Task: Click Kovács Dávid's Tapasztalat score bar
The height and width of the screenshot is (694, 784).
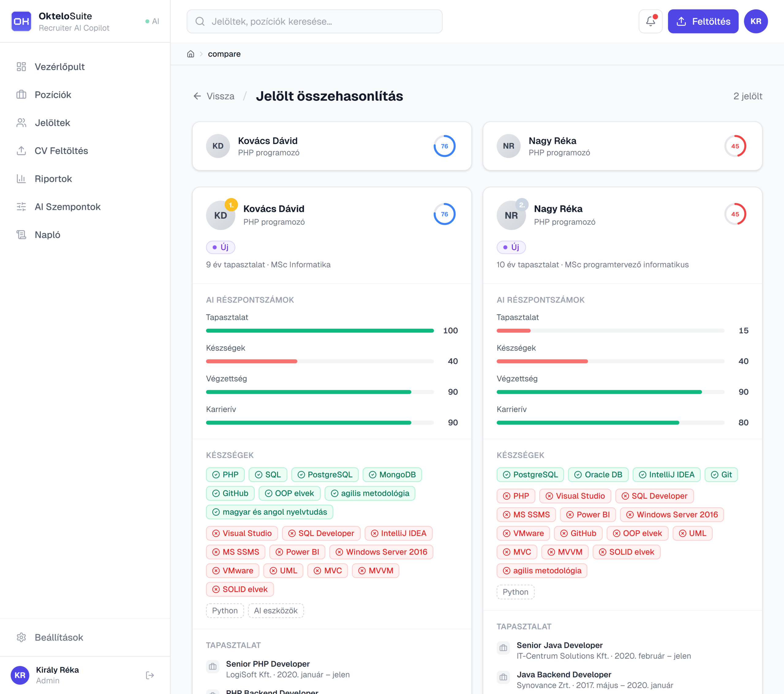Action: (319, 330)
